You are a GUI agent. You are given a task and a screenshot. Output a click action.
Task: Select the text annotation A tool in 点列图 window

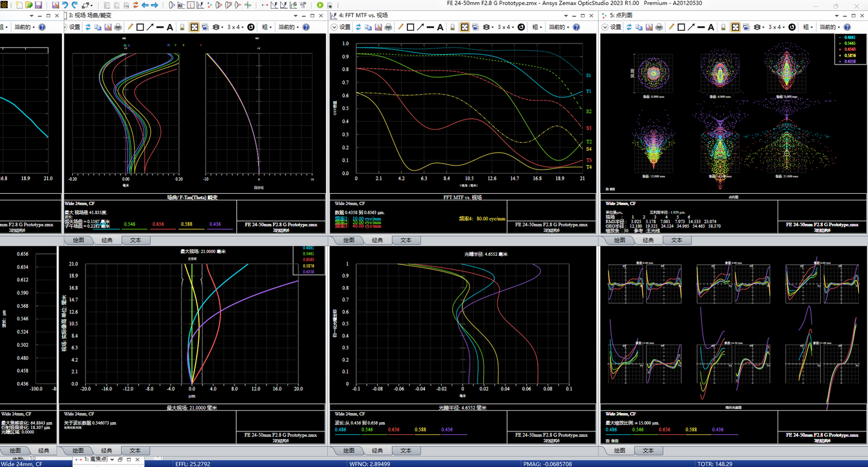712,27
